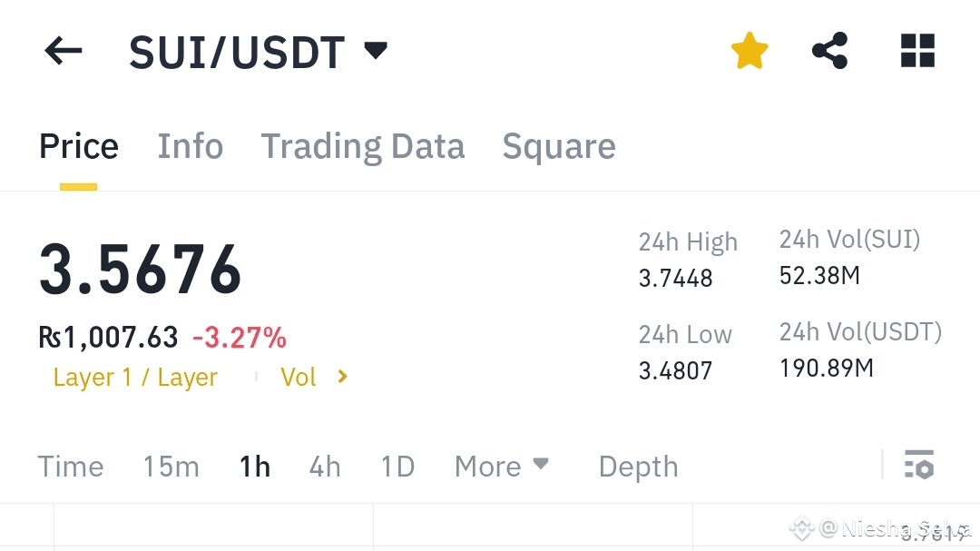The width and height of the screenshot is (980, 551).
Task: Choose the 1h chart interval
Action: click(x=255, y=467)
